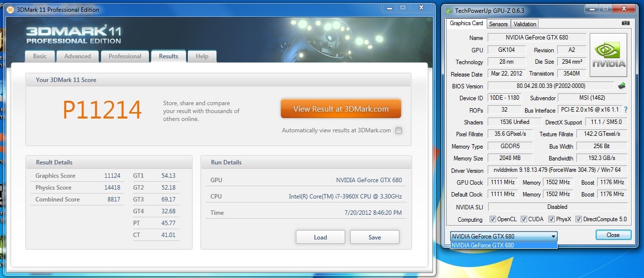Click the BIOS save chip icon
The width and height of the screenshot is (644, 278).
tap(622, 86)
